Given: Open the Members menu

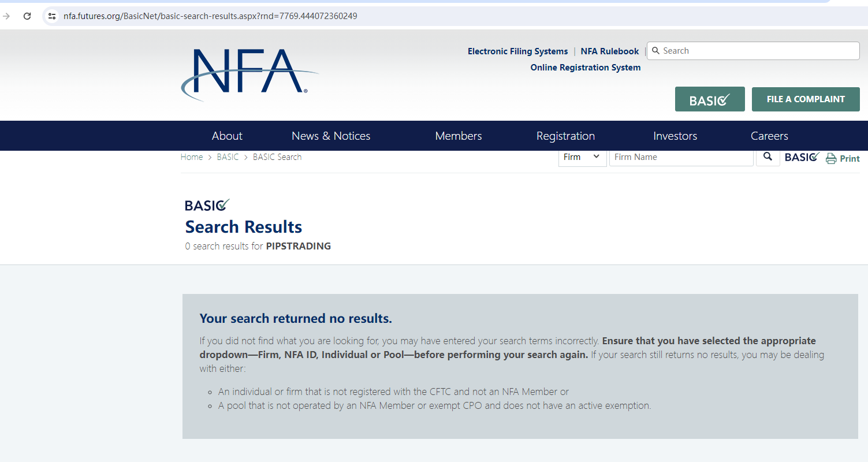Looking at the screenshot, I should (459, 136).
